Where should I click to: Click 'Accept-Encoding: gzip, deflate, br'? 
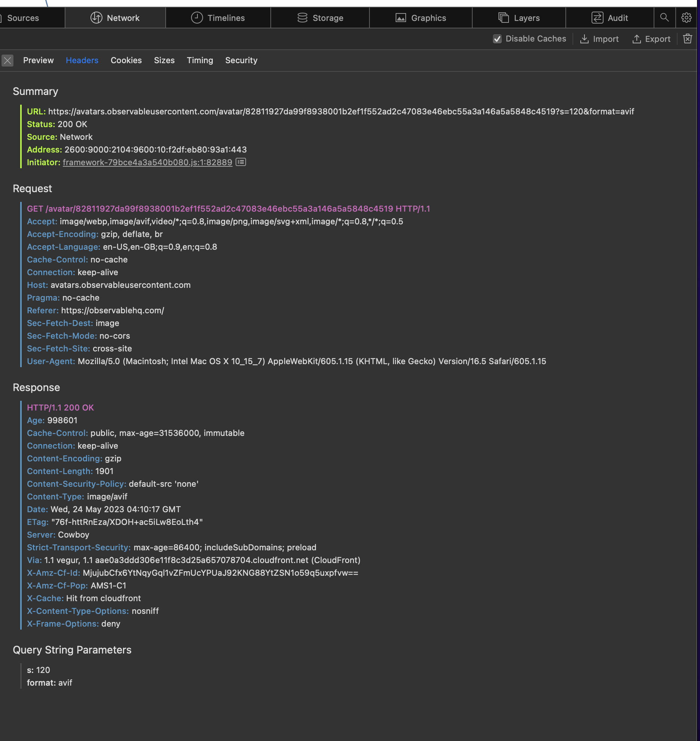(95, 234)
